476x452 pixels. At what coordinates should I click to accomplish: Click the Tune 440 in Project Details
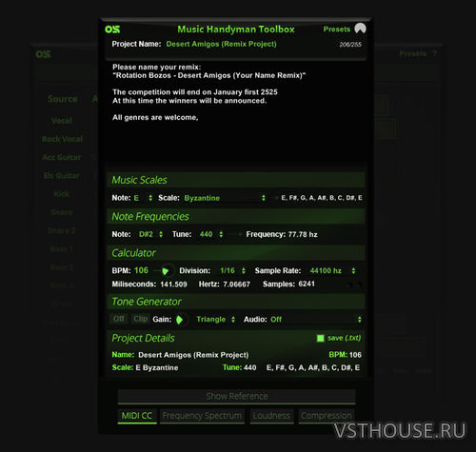click(x=240, y=367)
